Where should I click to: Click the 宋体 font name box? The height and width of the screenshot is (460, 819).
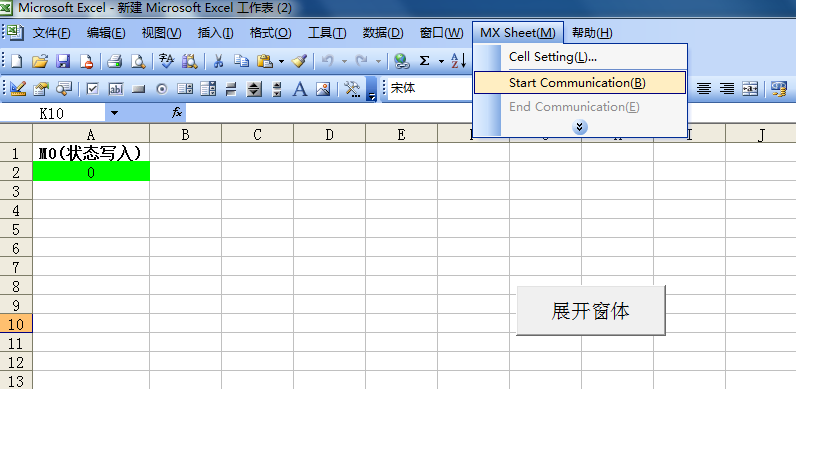click(x=428, y=89)
